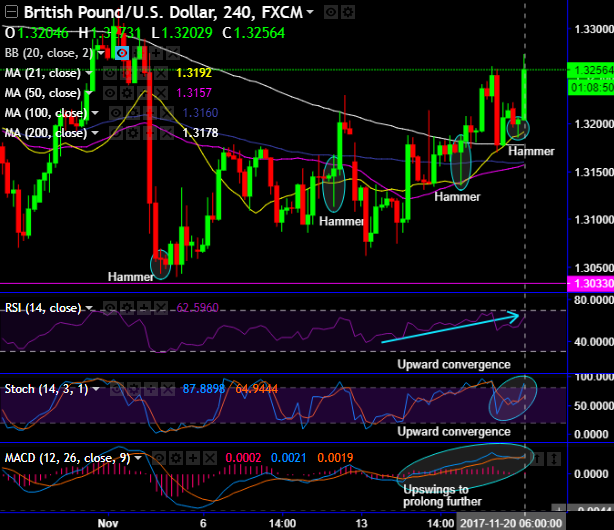Click the yellow 1.3192 MA value

click(x=194, y=73)
